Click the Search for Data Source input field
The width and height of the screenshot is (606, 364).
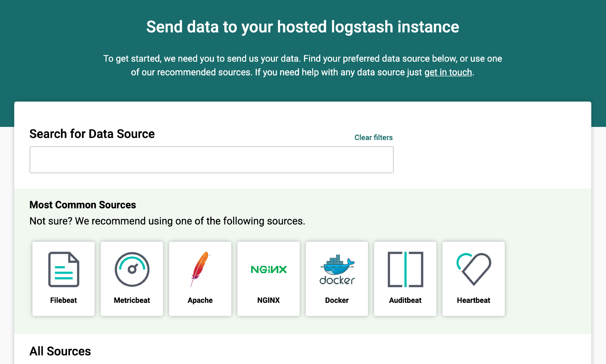[x=211, y=159]
